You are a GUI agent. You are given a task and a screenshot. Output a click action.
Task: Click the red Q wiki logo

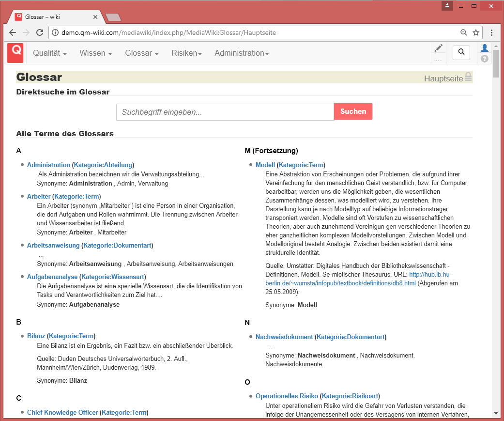15,52
